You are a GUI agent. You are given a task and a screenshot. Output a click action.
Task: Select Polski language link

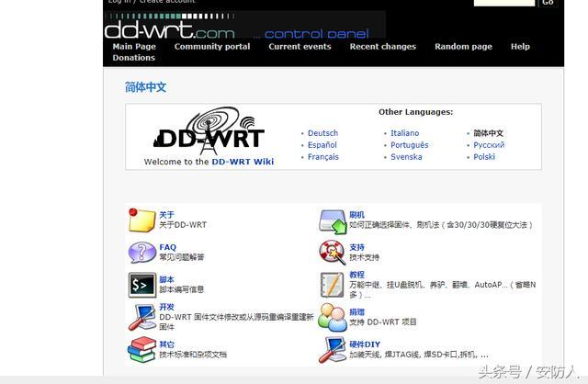[x=484, y=157]
